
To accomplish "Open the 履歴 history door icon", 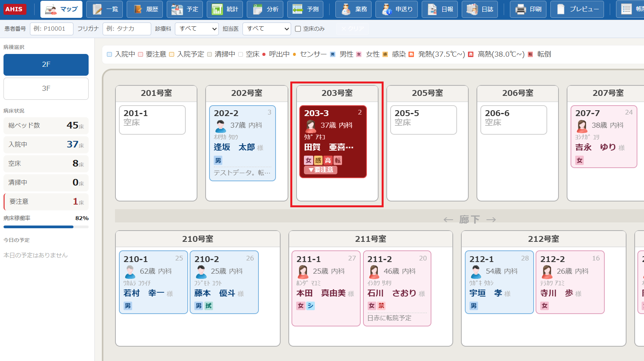I will click(137, 9).
